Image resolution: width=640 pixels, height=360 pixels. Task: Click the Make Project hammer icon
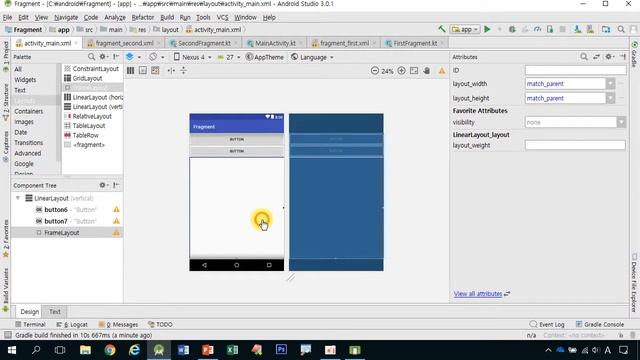tap(442, 29)
